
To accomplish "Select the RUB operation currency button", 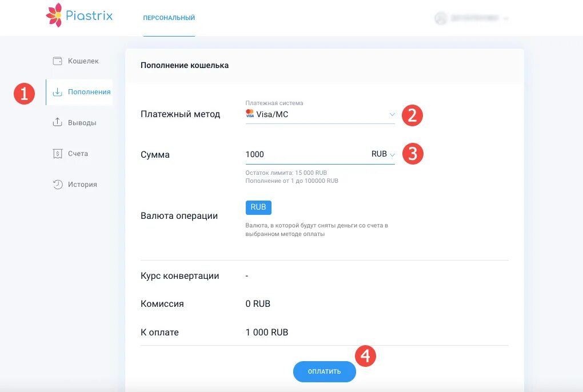I will tap(258, 207).
